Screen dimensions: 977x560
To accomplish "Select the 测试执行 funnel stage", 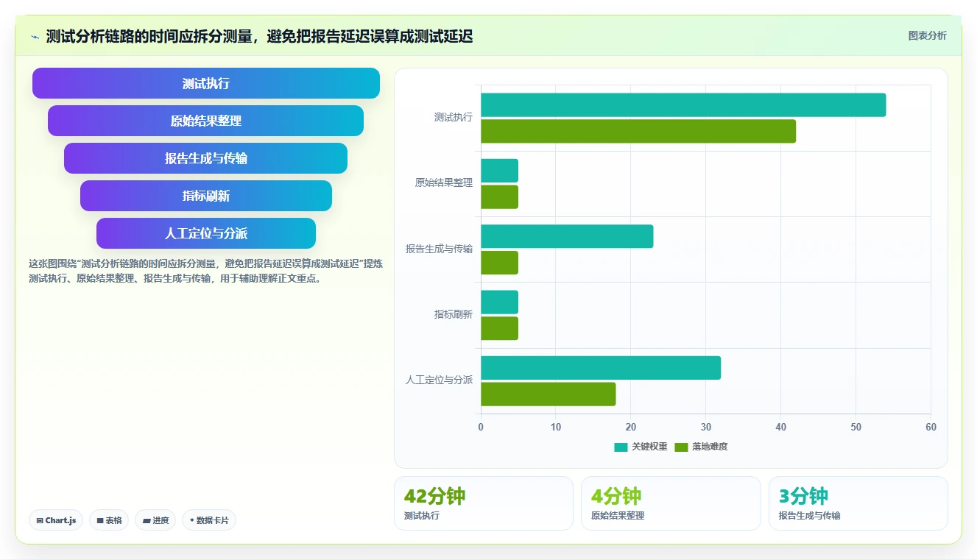I will [206, 83].
